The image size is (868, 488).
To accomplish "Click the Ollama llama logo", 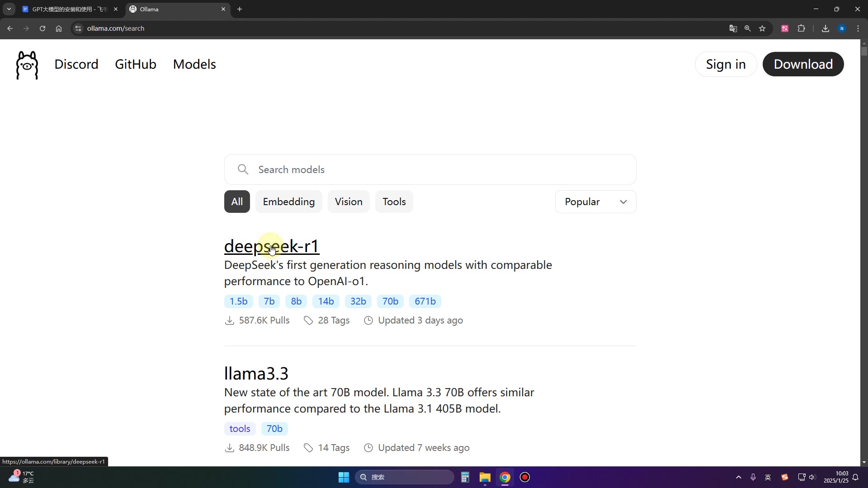I will pyautogui.click(x=27, y=65).
